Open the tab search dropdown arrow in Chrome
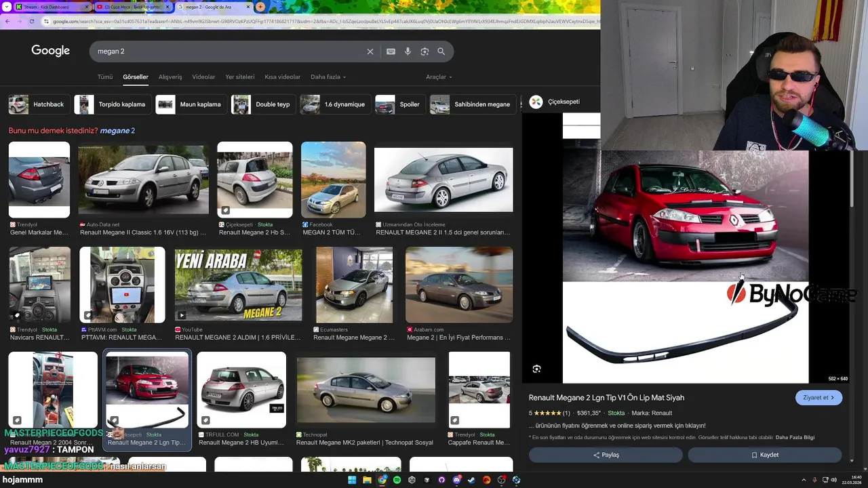 (5, 7)
